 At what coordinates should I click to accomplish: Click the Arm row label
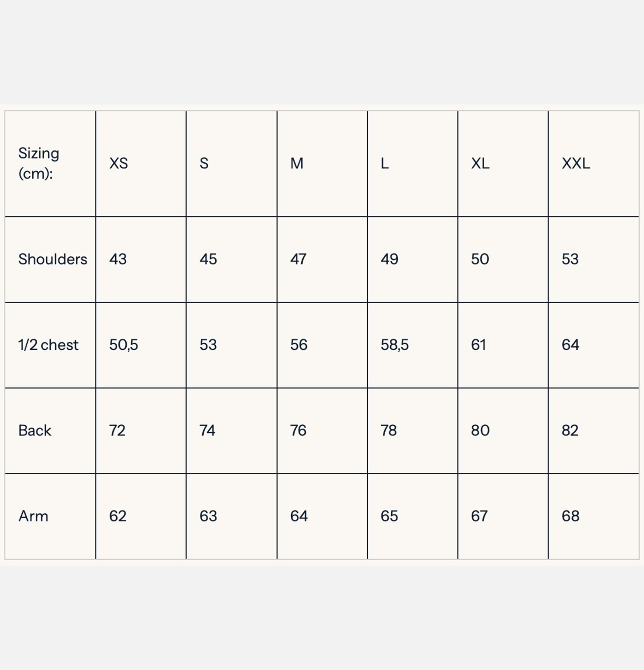34,516
